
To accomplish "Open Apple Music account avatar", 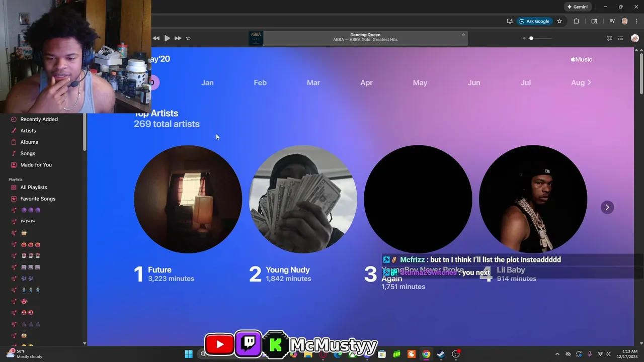I will click(635, 38).
